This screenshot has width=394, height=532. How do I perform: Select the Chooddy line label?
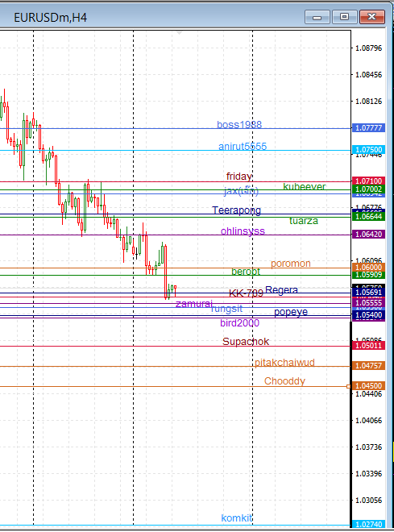284,381
